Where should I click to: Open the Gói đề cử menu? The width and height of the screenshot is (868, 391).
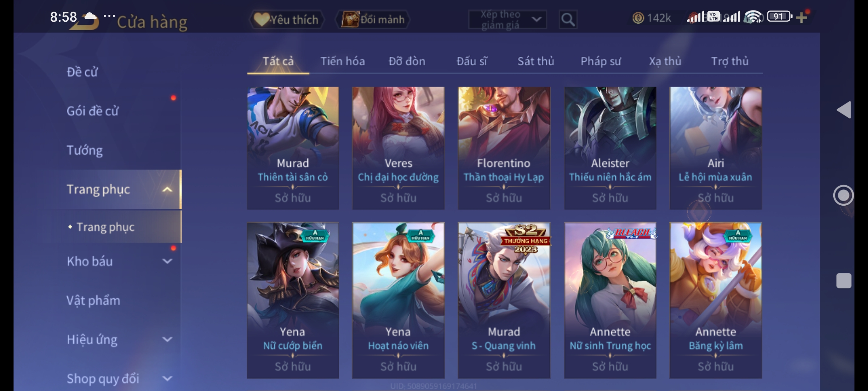[x=93, y=111]
